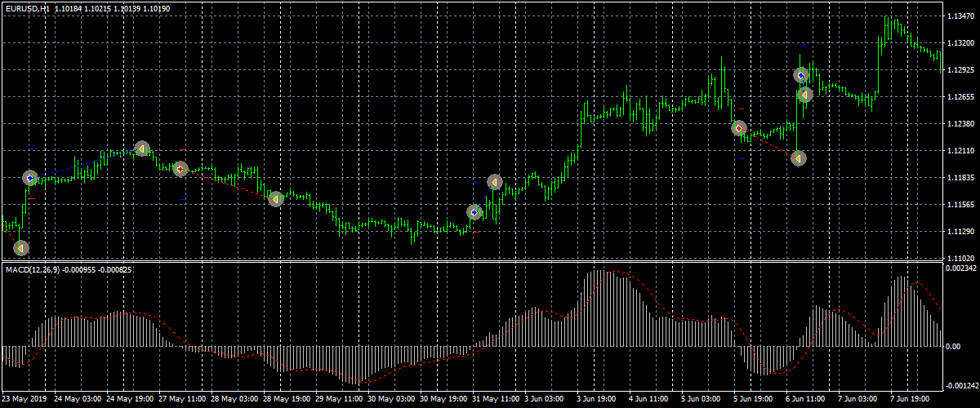Click MACD scale value -0.001242

coord(960,386)
